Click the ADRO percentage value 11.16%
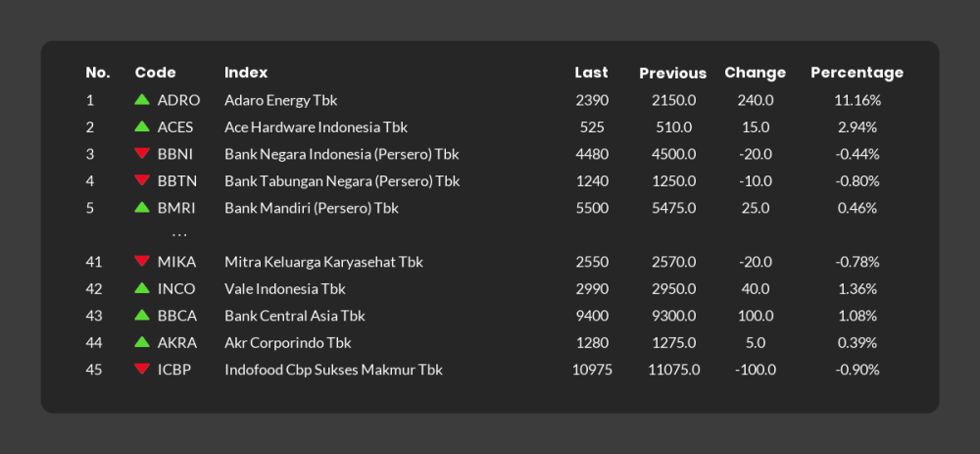This screenshot has height=454, width=980. pos(857,100)
